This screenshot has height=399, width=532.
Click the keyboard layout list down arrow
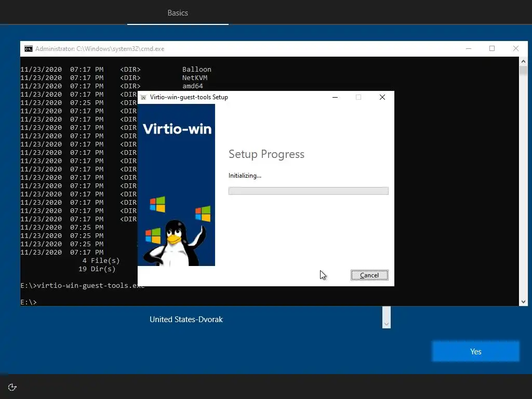click(387, 324)
